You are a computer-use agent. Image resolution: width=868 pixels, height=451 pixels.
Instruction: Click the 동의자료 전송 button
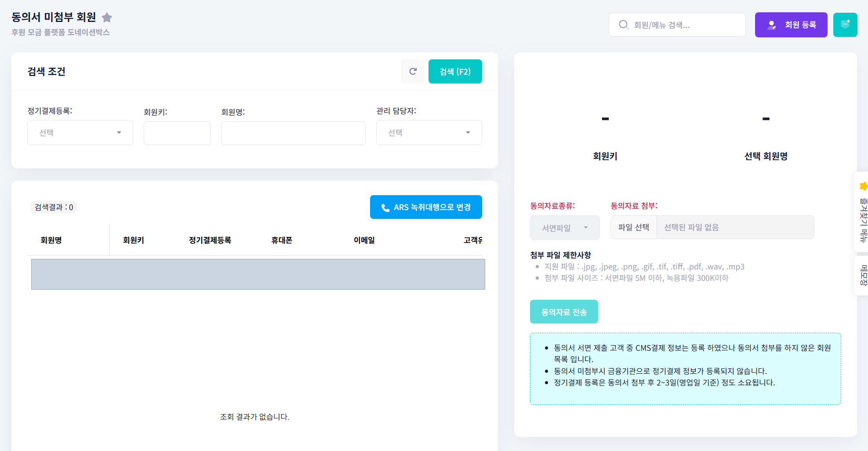coord(563,312)
